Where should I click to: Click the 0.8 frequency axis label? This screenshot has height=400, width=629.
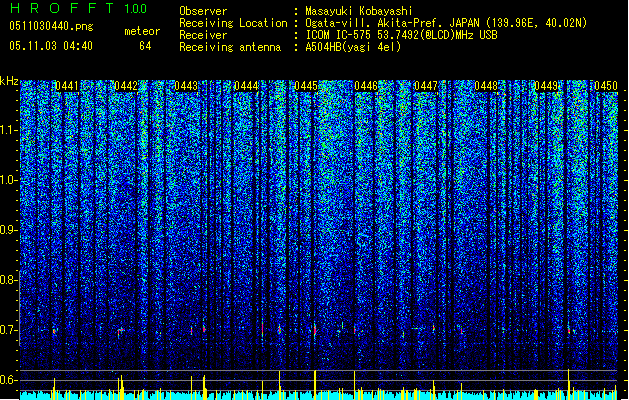point(9,280)
